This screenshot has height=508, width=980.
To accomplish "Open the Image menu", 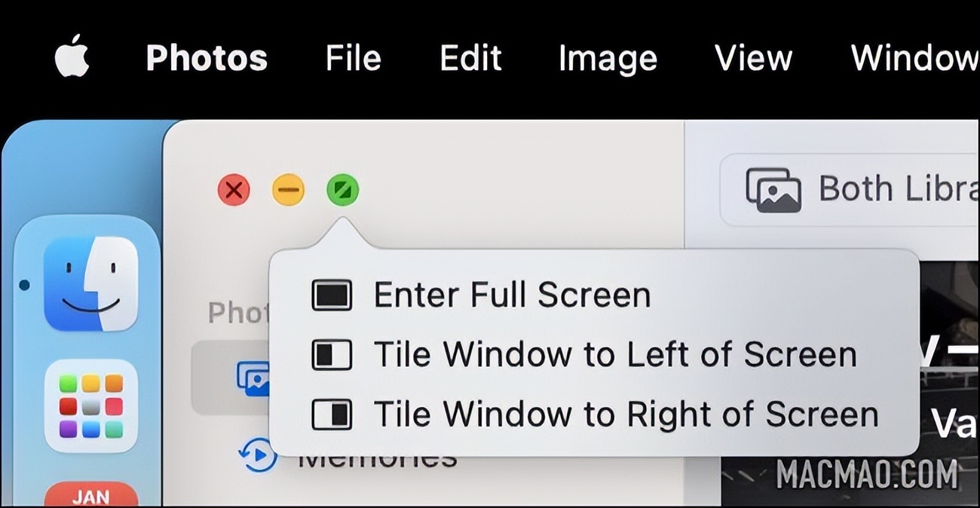I will click(608, 58).
